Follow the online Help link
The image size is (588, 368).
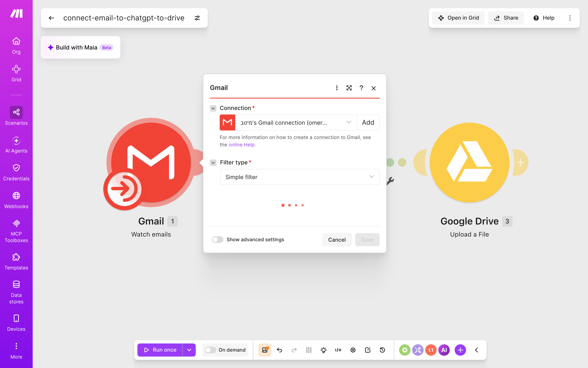click(242, 145)
